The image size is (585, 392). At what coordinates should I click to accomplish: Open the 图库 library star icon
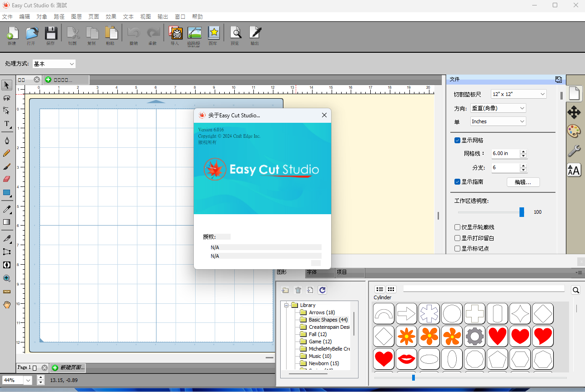click(213, 35)
